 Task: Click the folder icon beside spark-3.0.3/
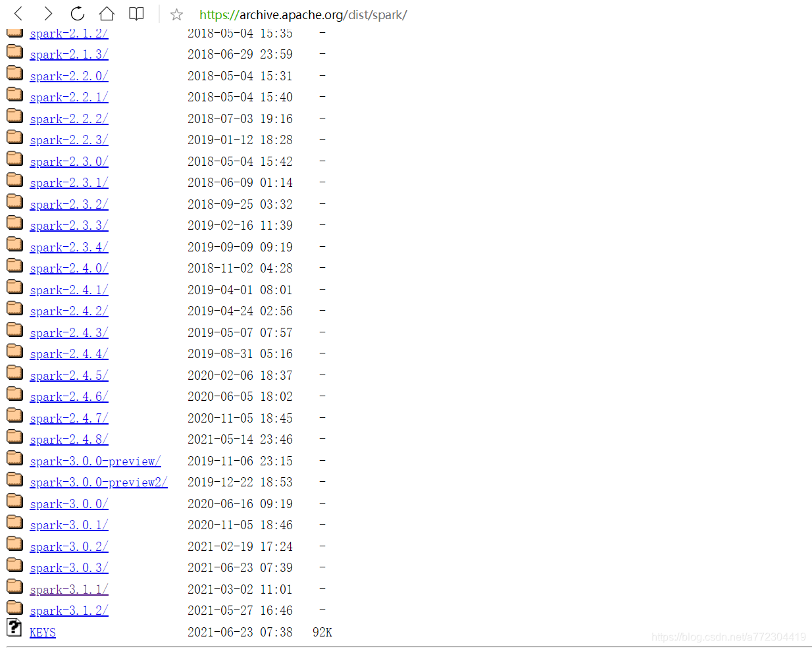pyautogui.click(x=14, y=565)
